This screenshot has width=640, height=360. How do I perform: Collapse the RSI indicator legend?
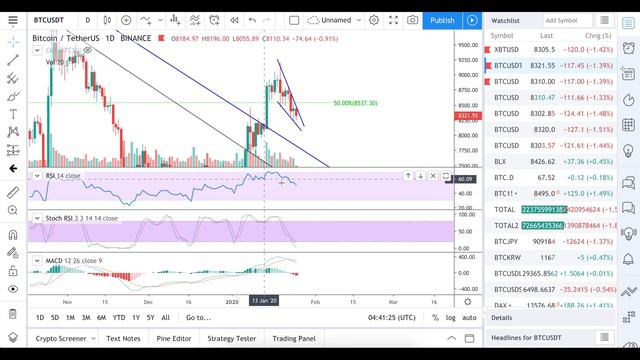pos(37,176)
